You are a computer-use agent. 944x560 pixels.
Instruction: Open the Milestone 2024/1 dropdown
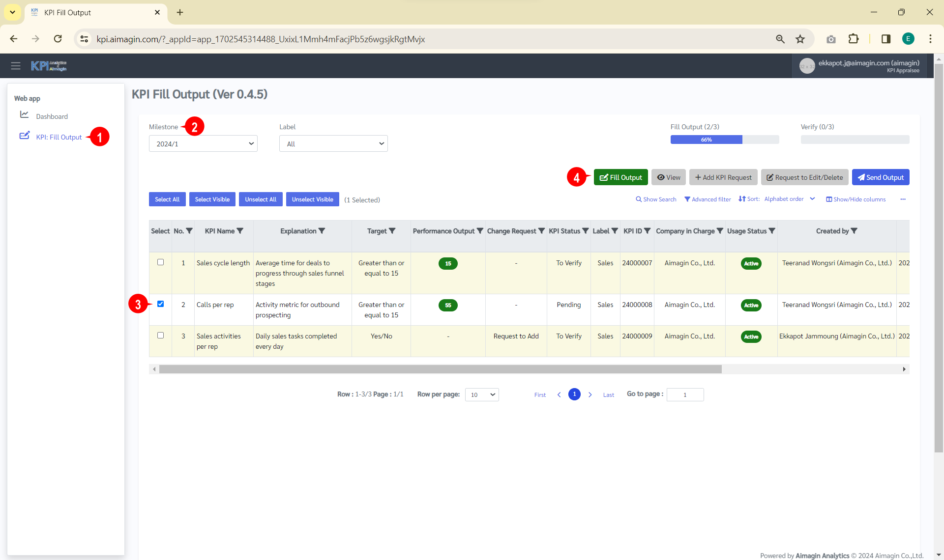pos(203,144)
